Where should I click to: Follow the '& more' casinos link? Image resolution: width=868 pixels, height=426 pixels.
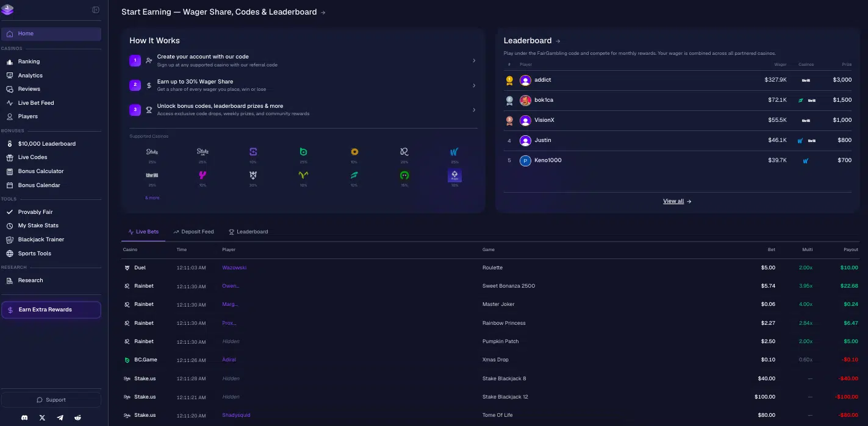(x=152, y=198)
